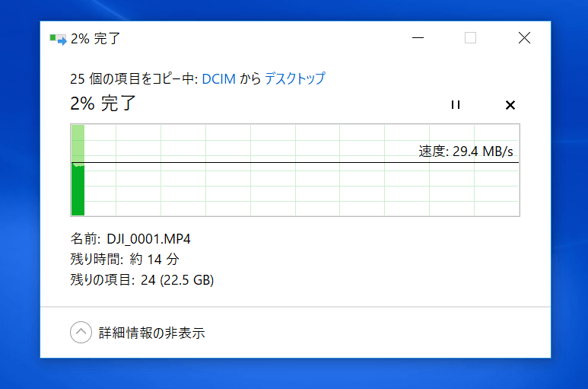Collapse details with the circular chevron
This screenshot has height=389, width=588.
(x=81, y=333)
